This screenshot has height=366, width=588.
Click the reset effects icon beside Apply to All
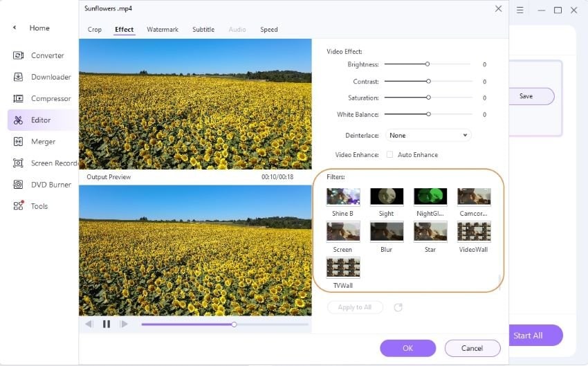[x=398, y=307]
